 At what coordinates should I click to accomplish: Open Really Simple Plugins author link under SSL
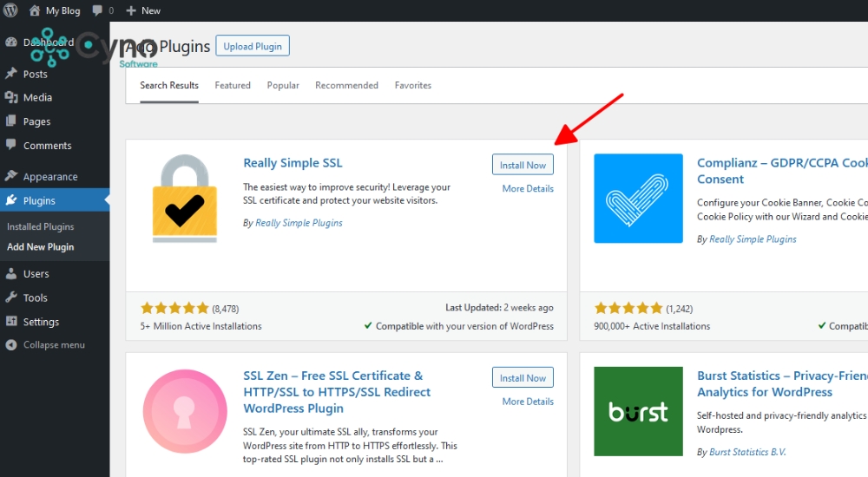tap(299, 222)
